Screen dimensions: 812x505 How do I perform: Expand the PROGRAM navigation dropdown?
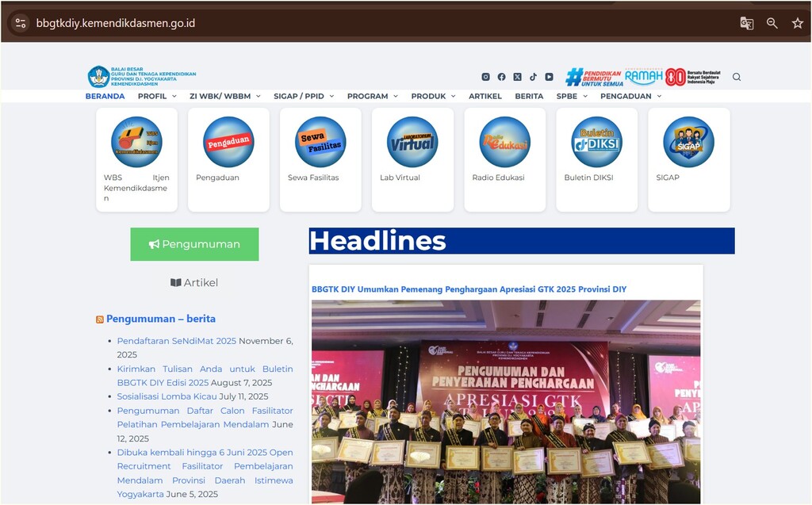pyautogui.click(x=372, y=96)
